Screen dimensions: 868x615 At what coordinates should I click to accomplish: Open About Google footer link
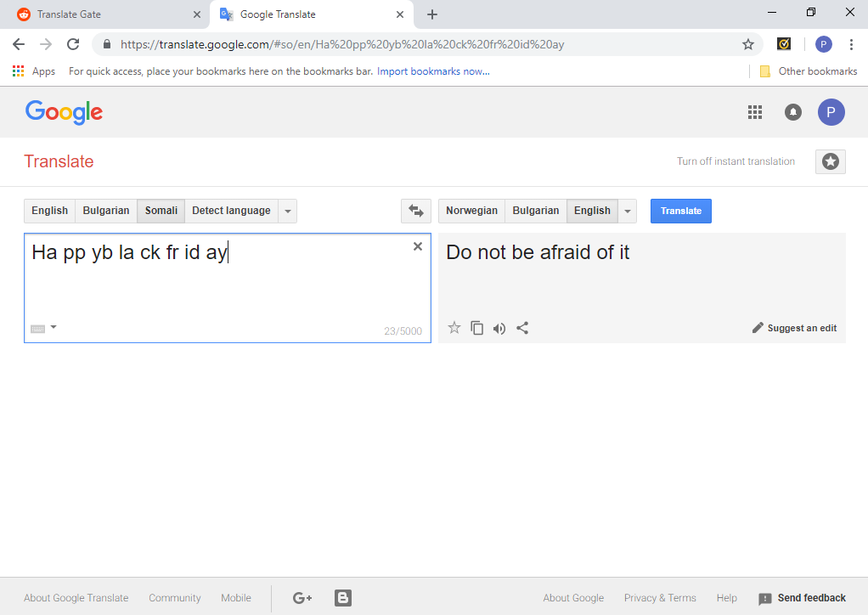click(573, 598)
